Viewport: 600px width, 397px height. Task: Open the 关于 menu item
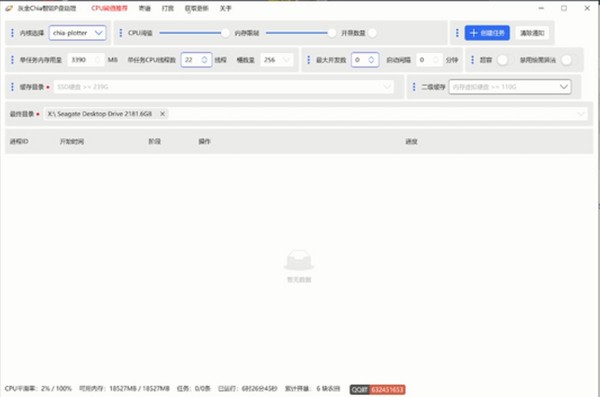tap(226, 8)
